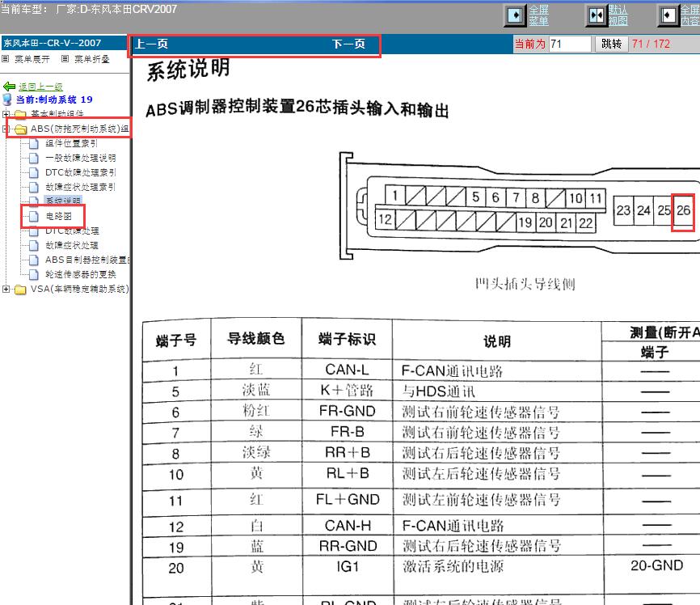Click the FL+GND cell in the table
Image resolution: width=700 pixels, height=605 pixels.
(347, 500)
